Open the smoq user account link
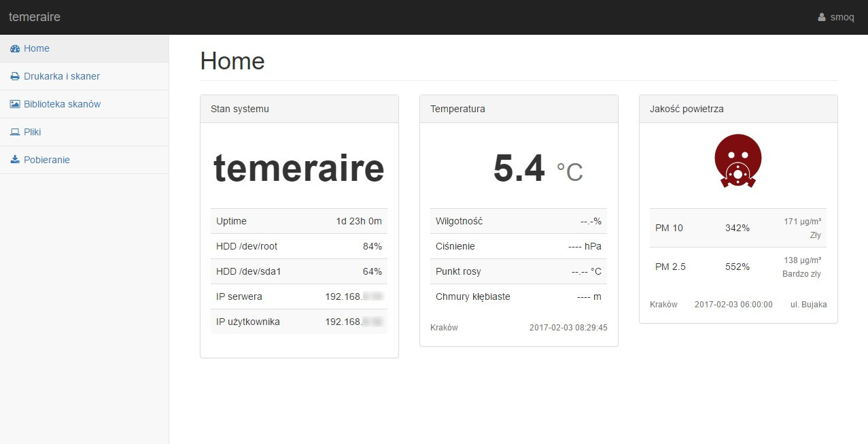The width and height of the screenshot is (868, 444). tap(841, 17)
